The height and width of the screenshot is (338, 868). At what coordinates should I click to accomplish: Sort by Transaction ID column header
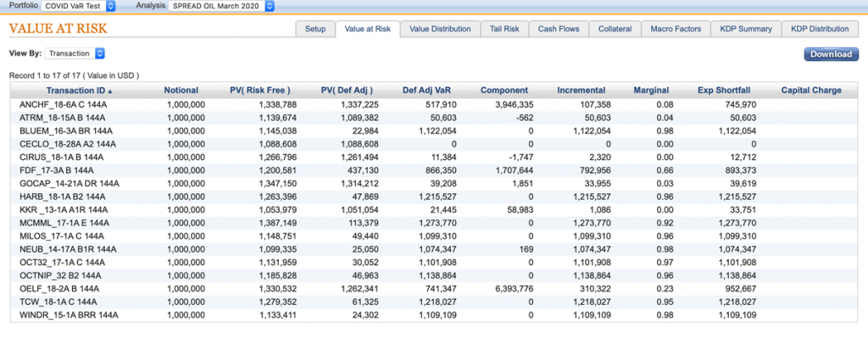pos(79,91)
